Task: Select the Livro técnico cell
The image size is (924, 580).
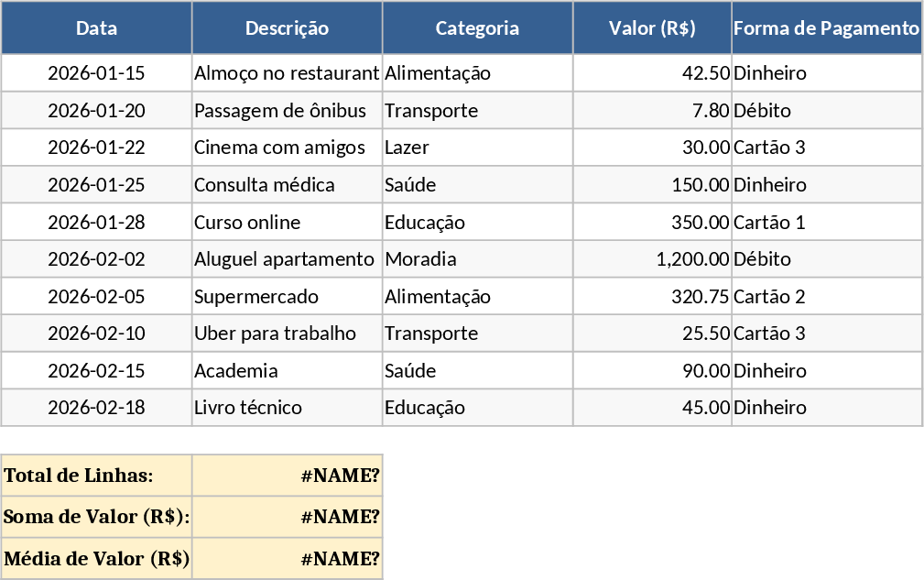Action: [287, 408]
